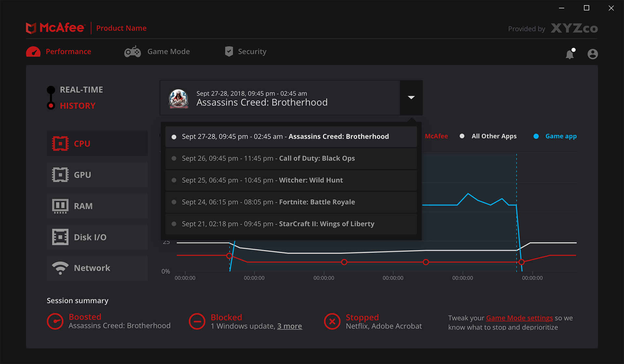Open the Game Mode settings link
This screenshot has width=624, height=364.
click(519, 318)
